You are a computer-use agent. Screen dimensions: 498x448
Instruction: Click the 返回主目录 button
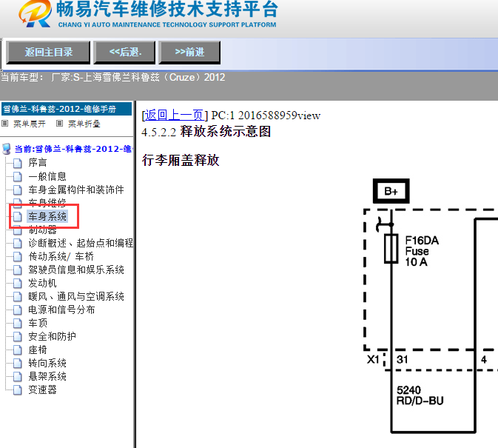point(48,52)
